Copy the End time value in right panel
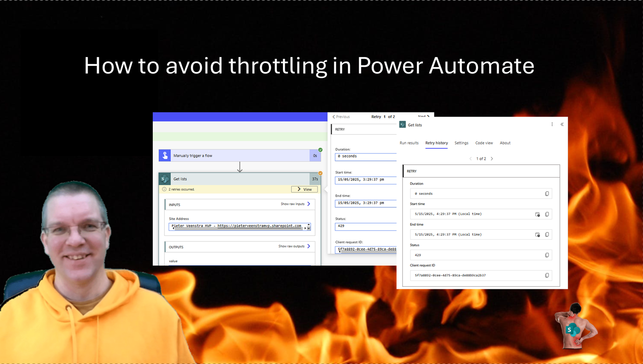643x364 pixels. click(x=547, y=235)
